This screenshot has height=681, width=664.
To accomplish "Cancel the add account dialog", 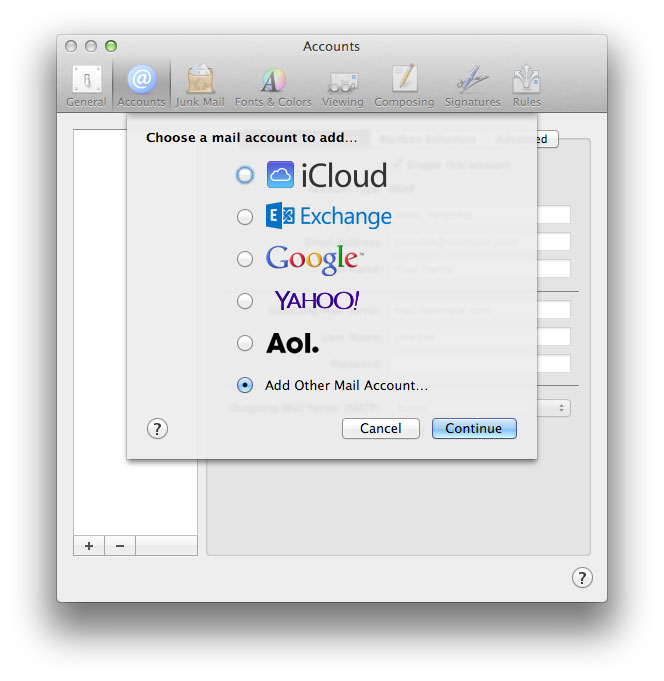I will click(380, 428).
